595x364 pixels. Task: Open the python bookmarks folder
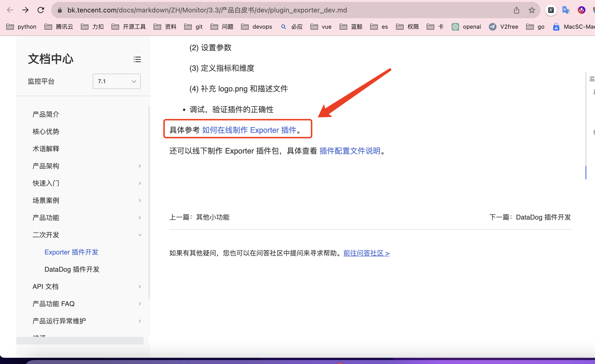point(22,27)
